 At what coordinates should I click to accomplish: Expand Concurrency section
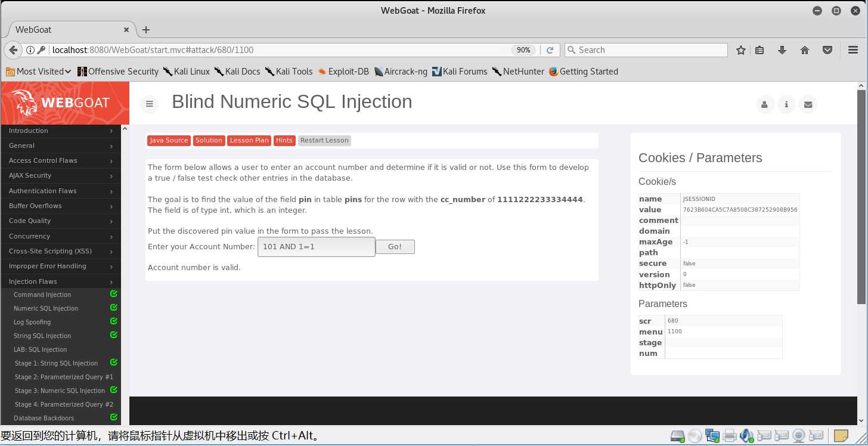60,236
